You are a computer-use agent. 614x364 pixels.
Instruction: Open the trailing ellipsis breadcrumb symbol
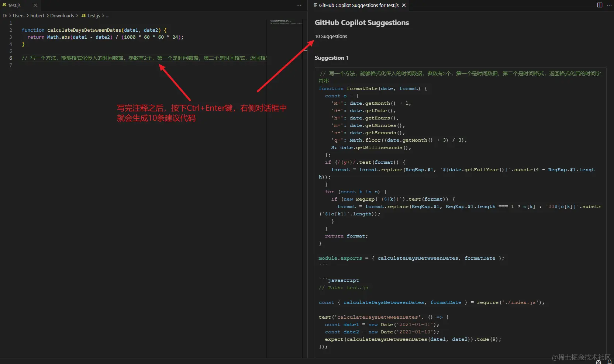point(108,15)
